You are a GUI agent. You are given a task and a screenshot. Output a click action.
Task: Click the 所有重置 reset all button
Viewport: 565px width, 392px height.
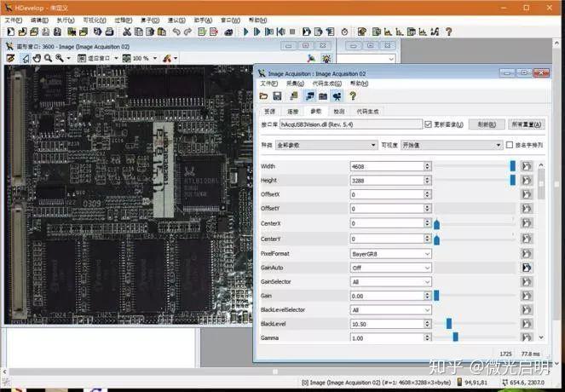527,124
